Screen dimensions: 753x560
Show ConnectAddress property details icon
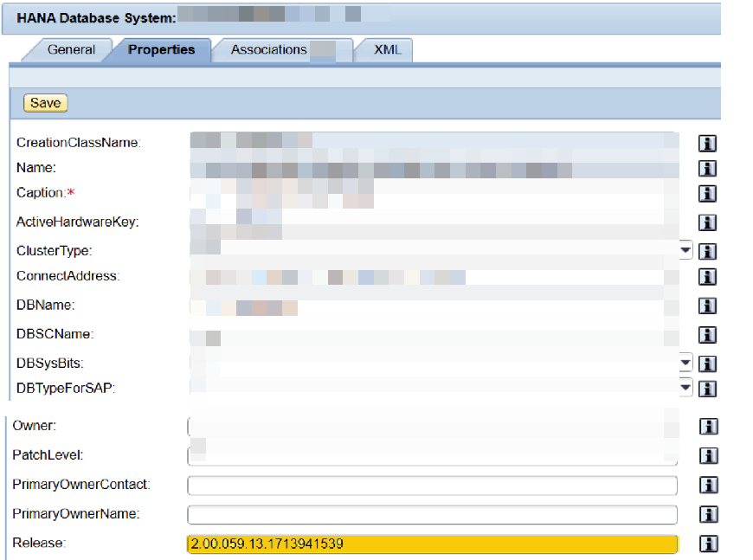pyautogui.click(x=707, y=277)
